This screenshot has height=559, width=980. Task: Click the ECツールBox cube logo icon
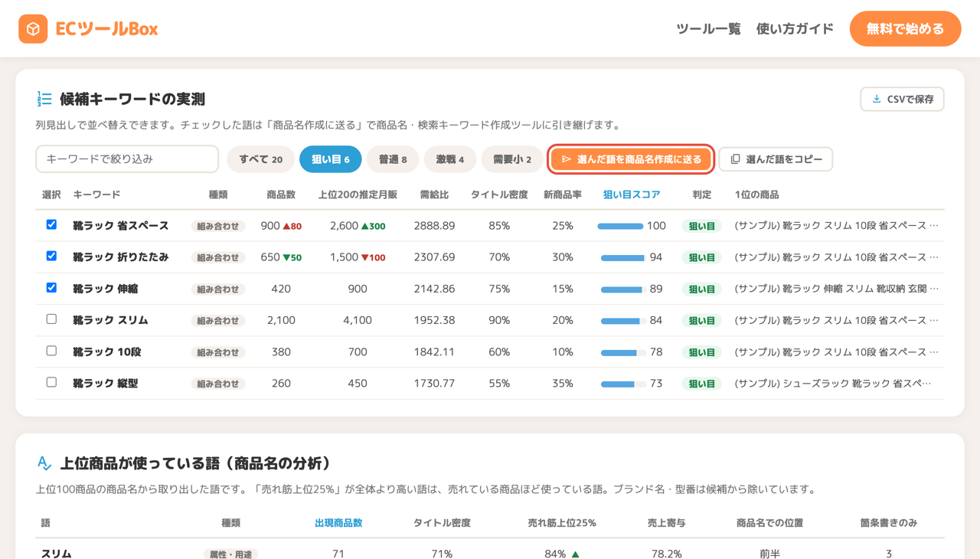[x=33, y=29]
